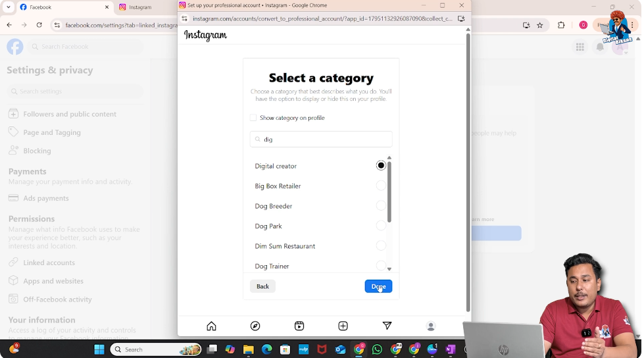Click the Done button
644x358 pixels.
point(378,286)
